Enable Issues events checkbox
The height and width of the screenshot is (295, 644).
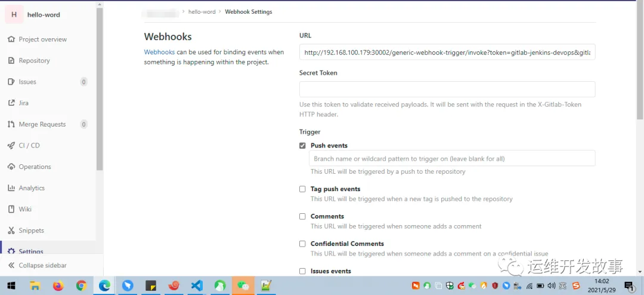[x=302, y=271]
